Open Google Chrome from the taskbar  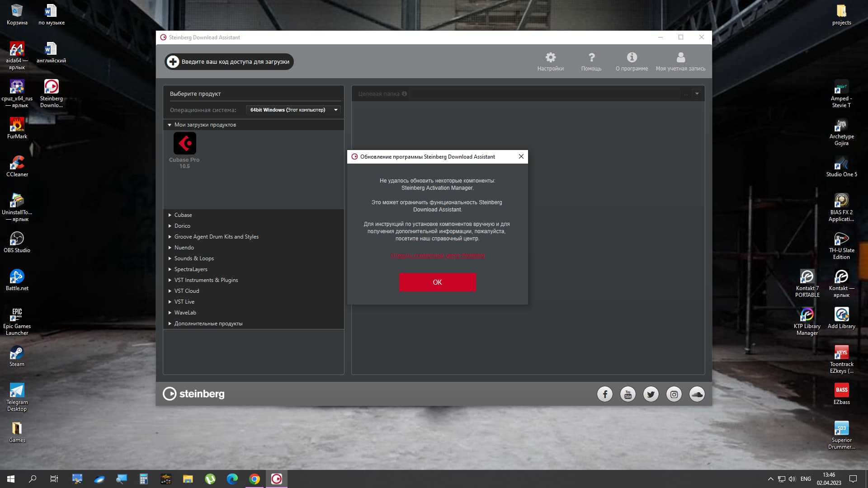(x=255, y=479)
